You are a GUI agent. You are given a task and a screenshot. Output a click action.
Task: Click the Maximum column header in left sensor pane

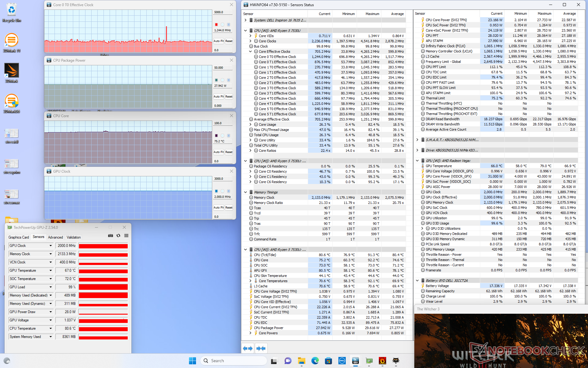pos(369,14)
